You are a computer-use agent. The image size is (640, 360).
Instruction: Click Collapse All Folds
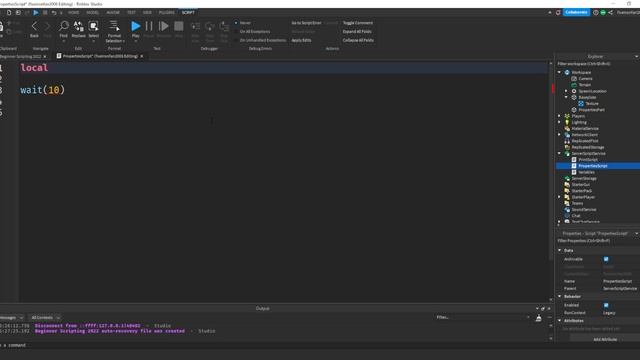[x=358, y=40]
